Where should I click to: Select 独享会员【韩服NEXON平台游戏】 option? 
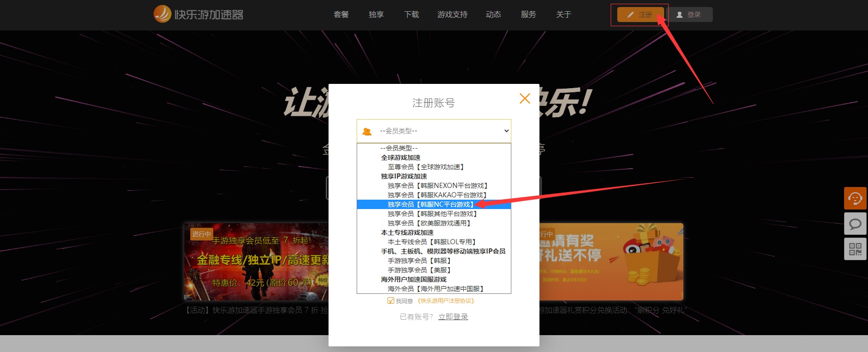(434, 186)
